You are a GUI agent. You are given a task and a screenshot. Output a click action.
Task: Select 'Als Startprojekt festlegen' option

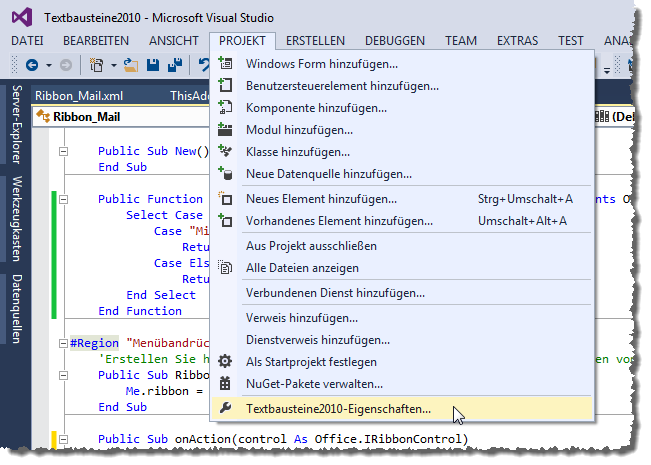point(311,361)
